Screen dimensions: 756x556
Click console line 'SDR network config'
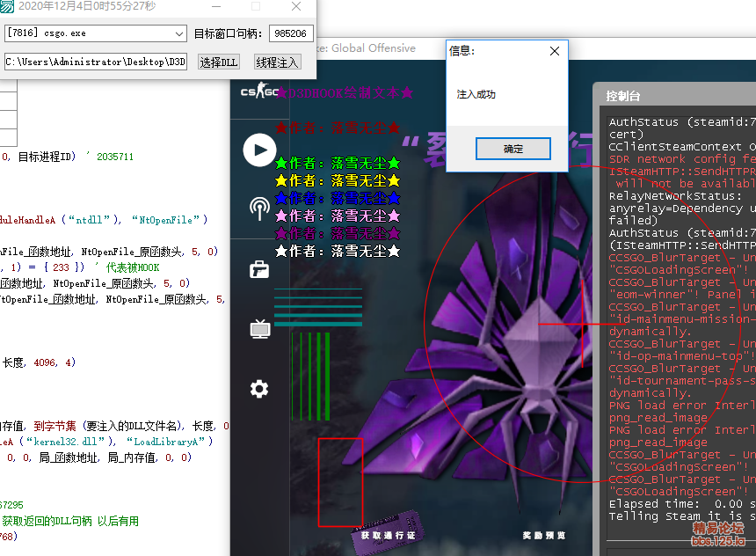point(682,159)
